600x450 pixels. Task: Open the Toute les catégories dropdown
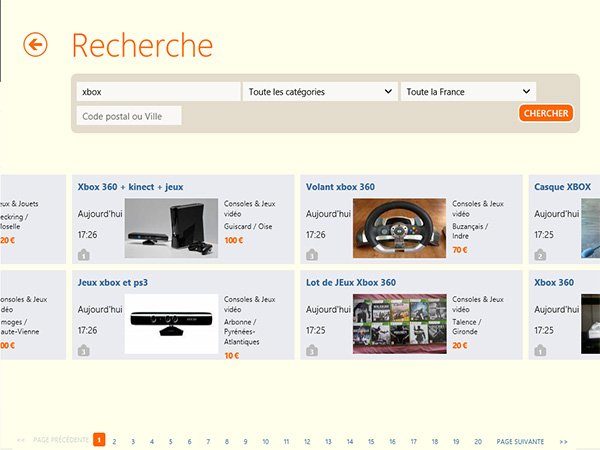[320, 92]
